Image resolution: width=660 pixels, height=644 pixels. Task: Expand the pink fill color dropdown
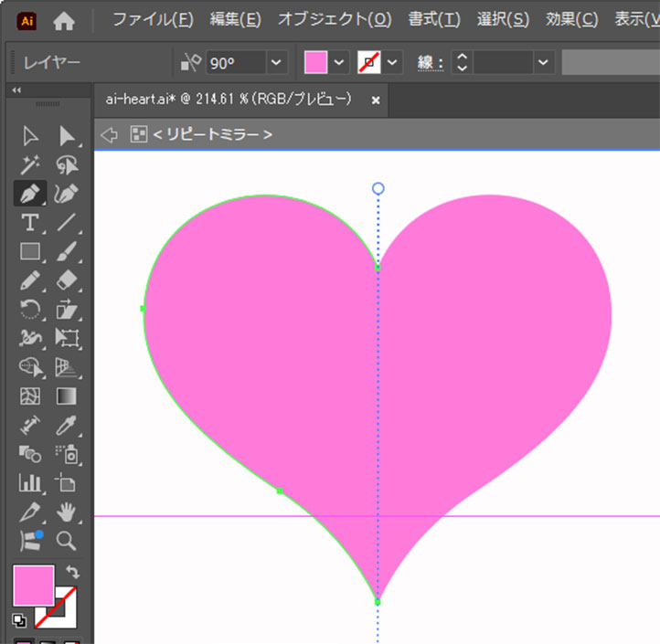click(x=339, y=62)
